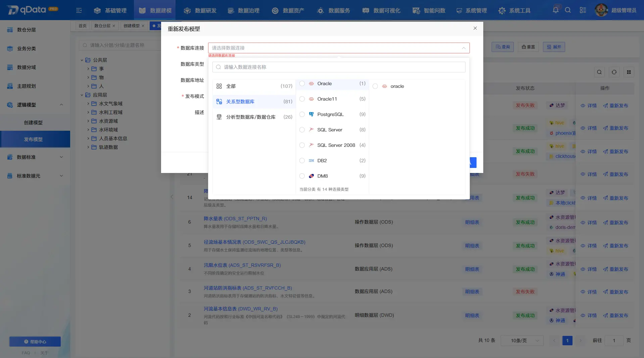Select the DM8 radio button

coord(302,176)
